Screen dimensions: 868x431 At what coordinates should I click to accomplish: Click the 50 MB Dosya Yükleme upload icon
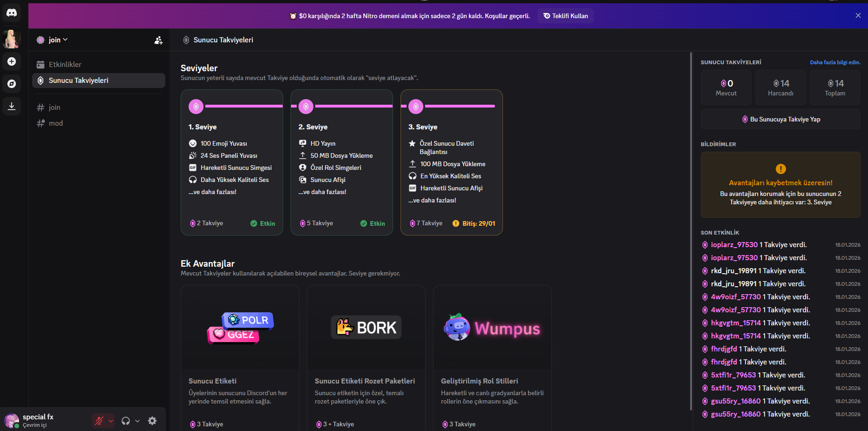[x=303, y=155]
